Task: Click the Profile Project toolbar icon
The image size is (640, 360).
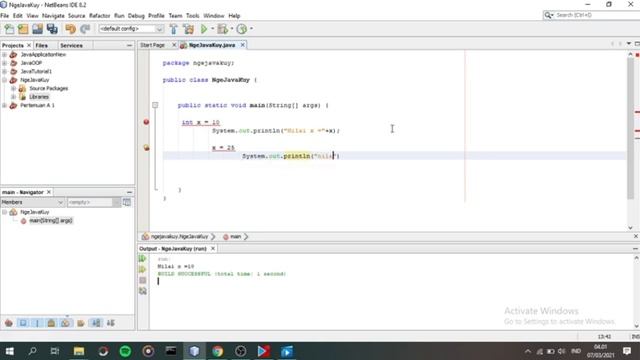Action: point(242,29)
